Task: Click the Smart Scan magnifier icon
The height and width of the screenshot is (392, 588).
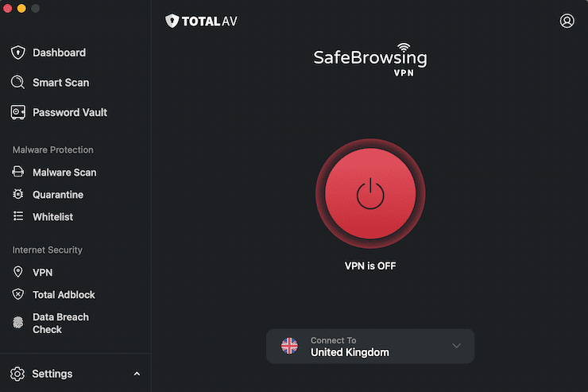Action: 18,83
